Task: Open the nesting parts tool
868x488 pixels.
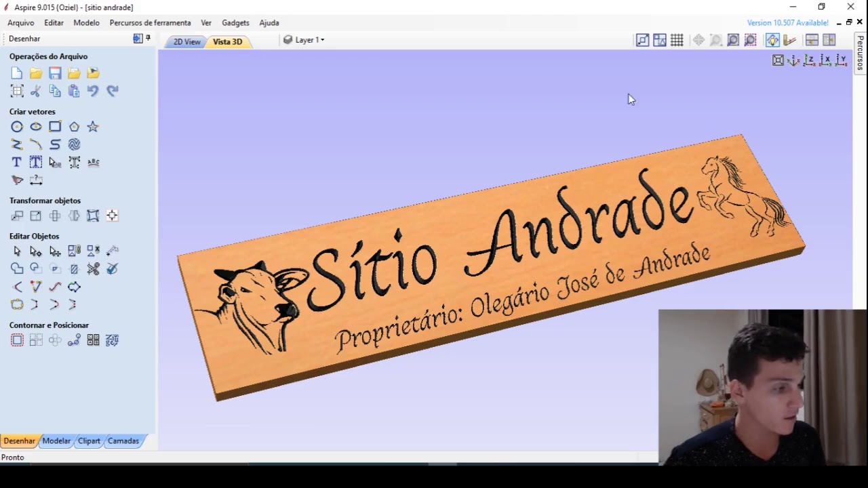Action: pos(112,340)
